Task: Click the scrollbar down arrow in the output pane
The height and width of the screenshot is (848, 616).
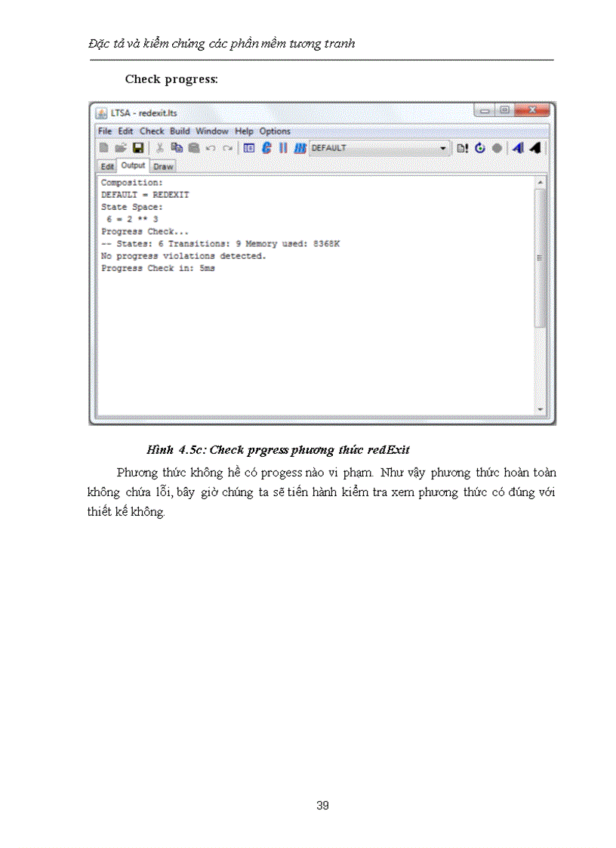Action: [x=540, y=409]
